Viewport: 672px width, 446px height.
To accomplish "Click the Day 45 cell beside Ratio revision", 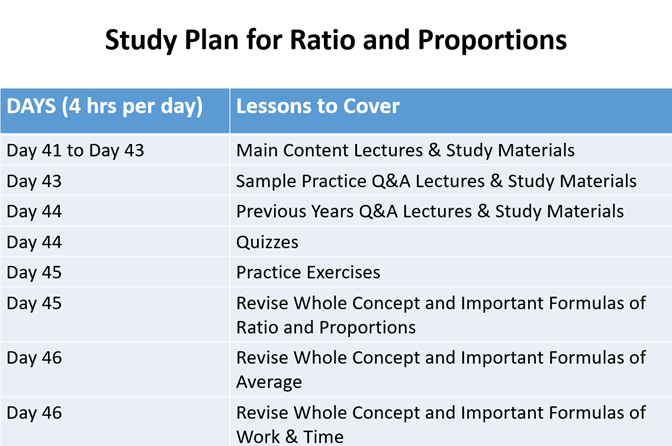I will 115,314.
